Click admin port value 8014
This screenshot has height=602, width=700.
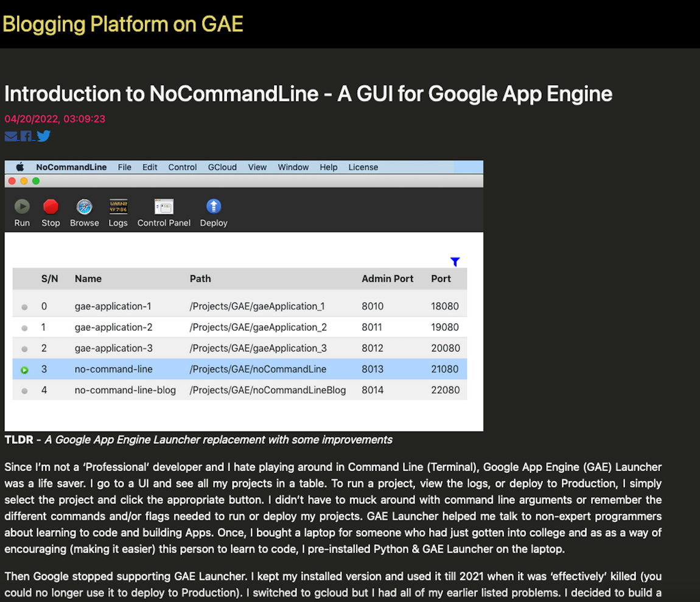[x=373, y=390]
